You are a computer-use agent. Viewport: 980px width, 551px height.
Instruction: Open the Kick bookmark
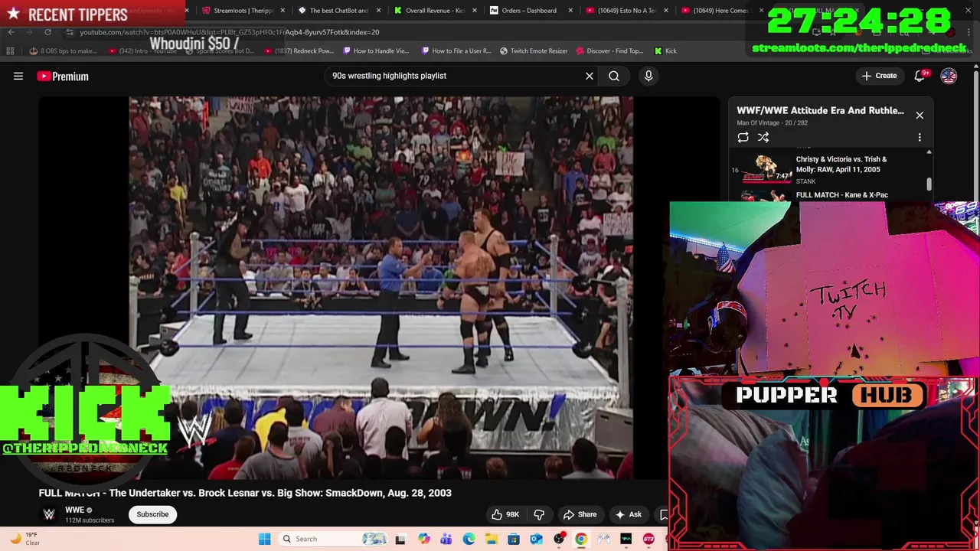[665, 51]
